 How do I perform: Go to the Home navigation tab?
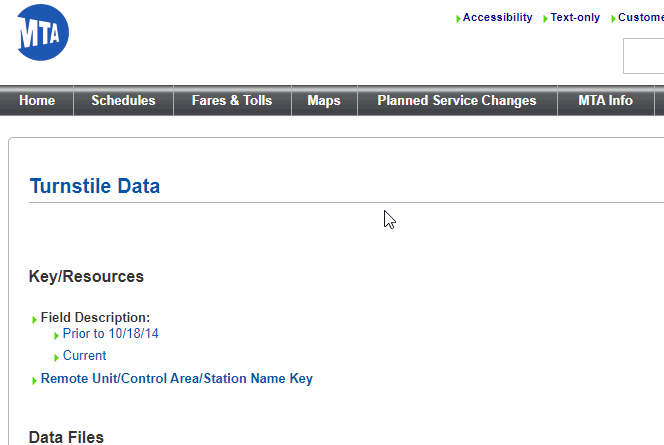tap(37, 101)
